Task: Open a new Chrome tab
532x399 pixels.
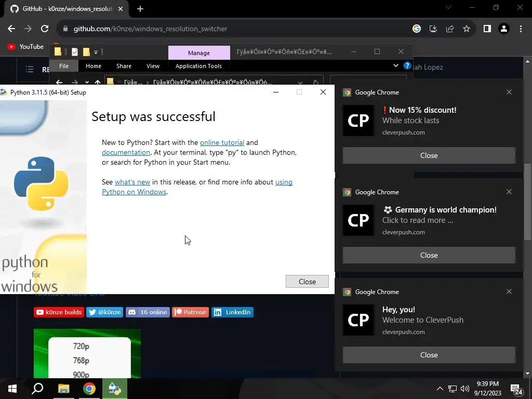Action: click(140, 9)
